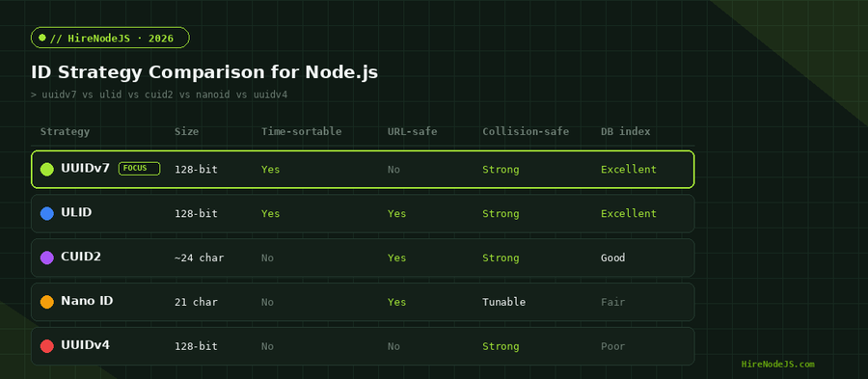Click Strong in the UUIDv4 row
The height and width of the screenshot is (379, 868).
501,346
